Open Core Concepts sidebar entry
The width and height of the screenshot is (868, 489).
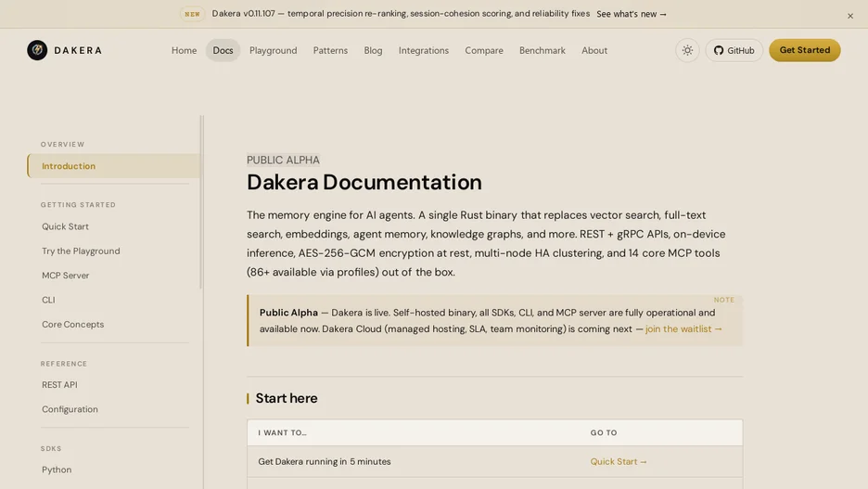coord(72,324)
